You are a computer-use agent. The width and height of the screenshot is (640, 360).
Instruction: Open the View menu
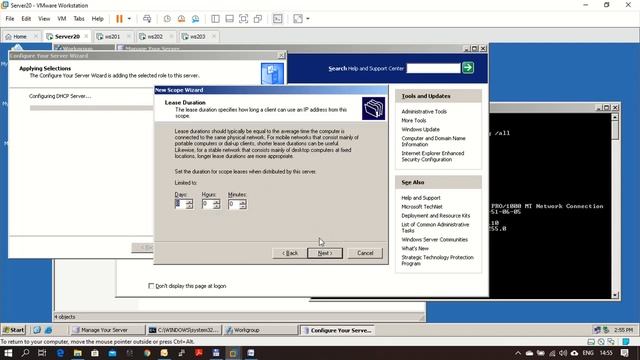pyautogui.click(x=44, y=19)
